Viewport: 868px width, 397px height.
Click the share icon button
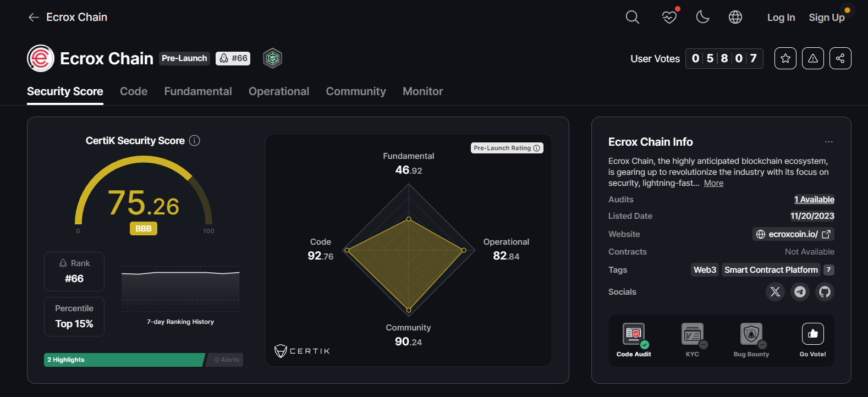point(840,58)
